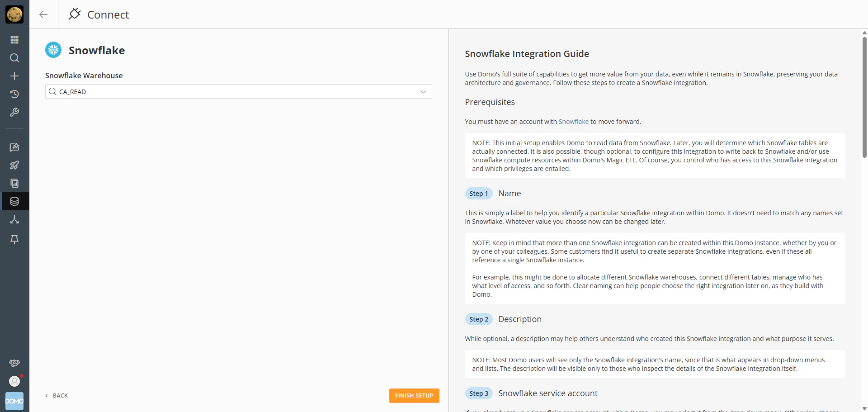The image size is (868, 412).
Task: Select the database Data icon
Action: [14, 201]
